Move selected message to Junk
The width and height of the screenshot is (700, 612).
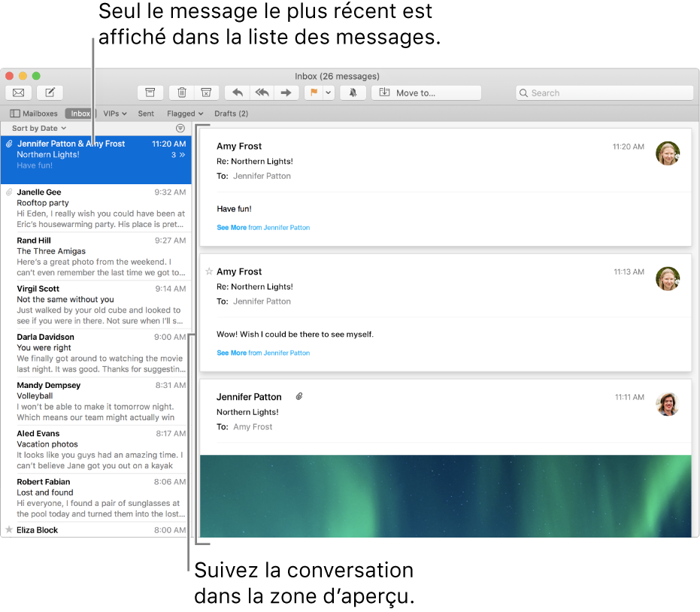point(206,92)
